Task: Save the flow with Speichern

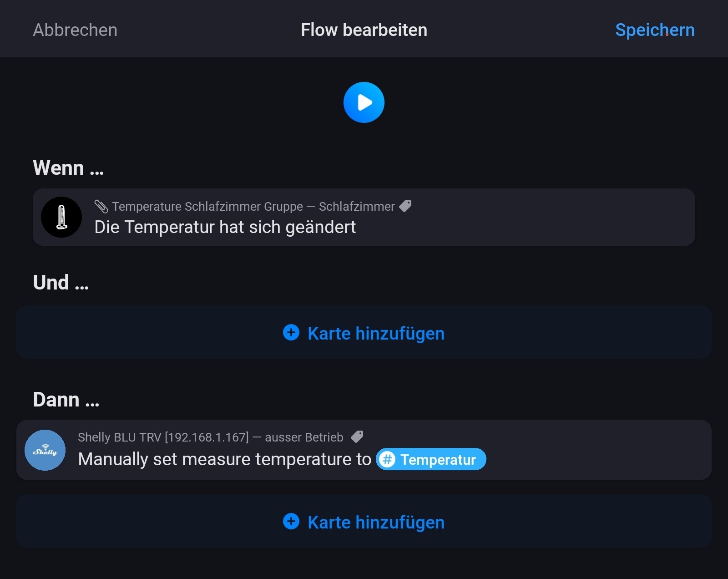Action: 654,30
